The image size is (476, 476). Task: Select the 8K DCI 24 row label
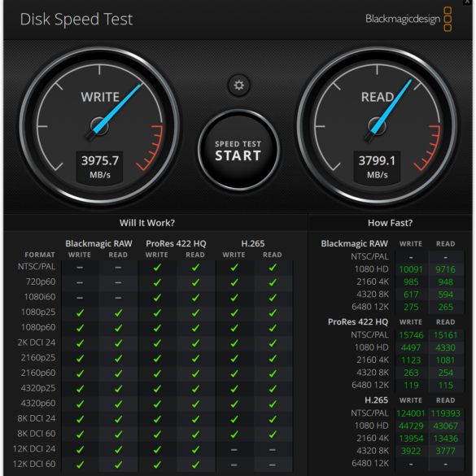[37, 418]
